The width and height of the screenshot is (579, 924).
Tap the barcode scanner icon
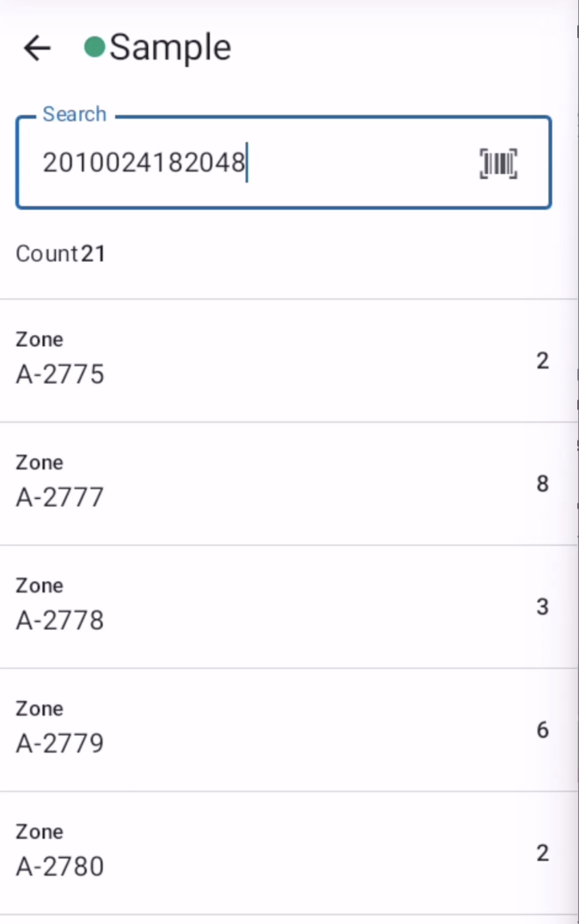[498, 163]
